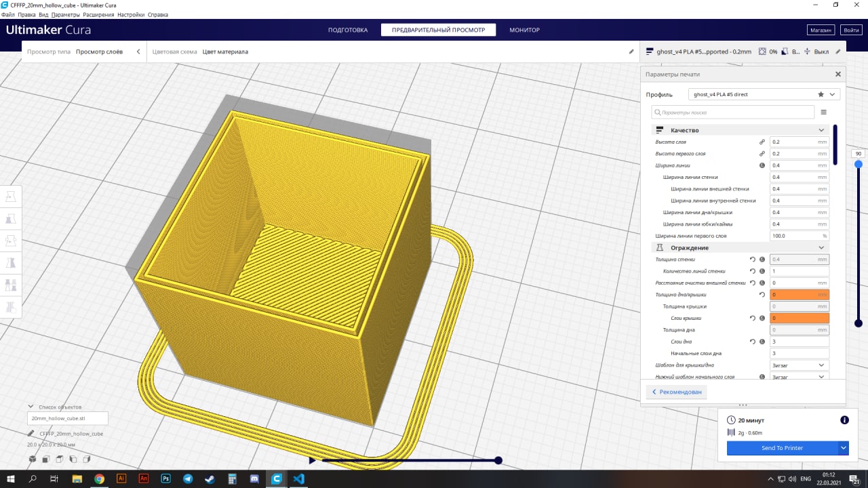Open the Шаблон для крышки/дна dropdown
This screenshot has height=488, width=868.
[x=800, y=365]
